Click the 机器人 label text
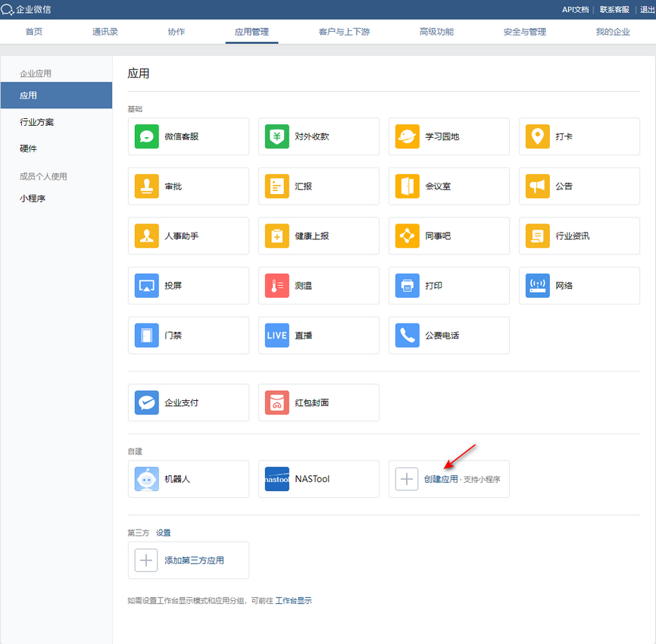Viewport: 656px width, 644px height. tap(177, 479)
